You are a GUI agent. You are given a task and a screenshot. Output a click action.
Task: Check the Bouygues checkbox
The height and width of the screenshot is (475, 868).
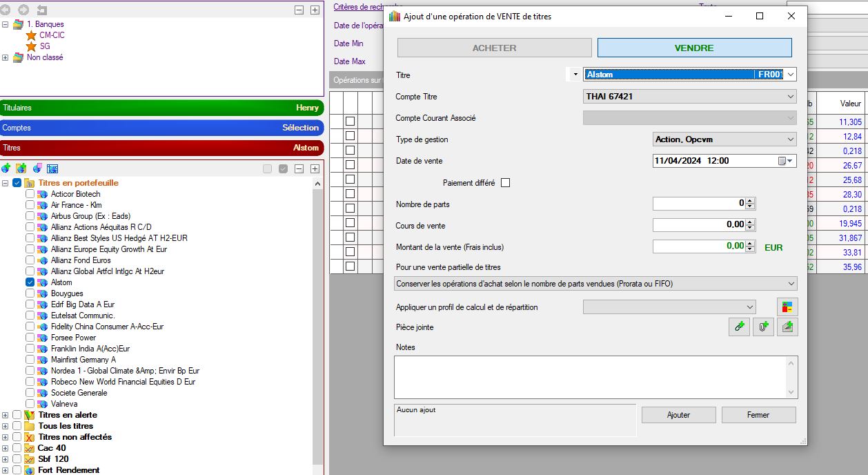30,293
